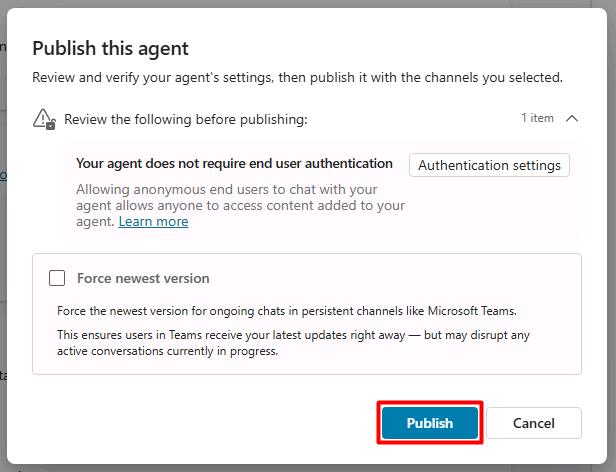This screenshot has height=472, width=616.
Task: Click the anonymous end users description paragraph
Action: 240,205
